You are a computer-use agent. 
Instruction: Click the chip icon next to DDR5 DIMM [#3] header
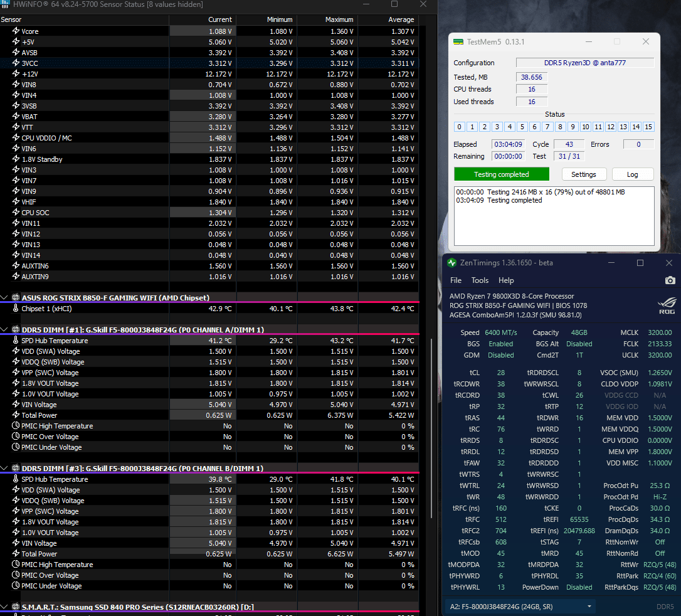(16, 469)
